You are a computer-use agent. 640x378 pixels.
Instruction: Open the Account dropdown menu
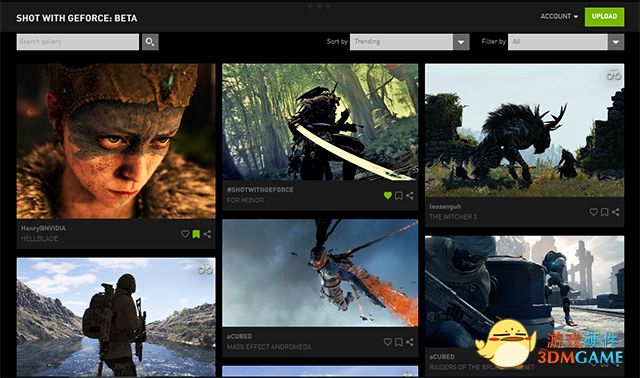(x=559, y=17)
